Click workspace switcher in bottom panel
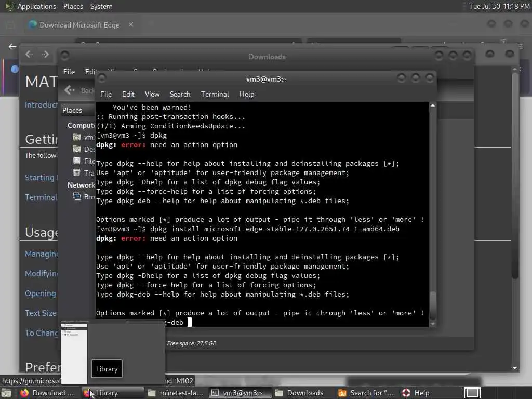Screen dimensions: 532x399 click(x=472, y=393)
